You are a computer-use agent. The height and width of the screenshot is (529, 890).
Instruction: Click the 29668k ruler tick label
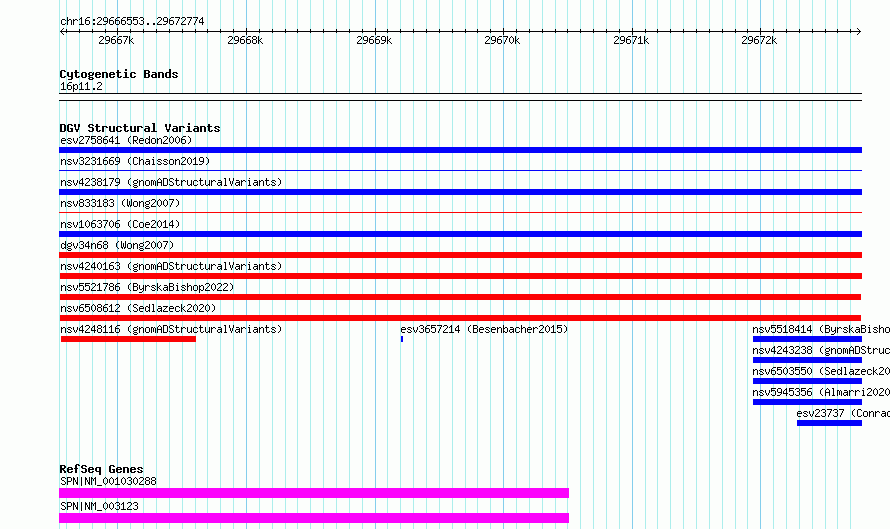[x=245, y=40]
